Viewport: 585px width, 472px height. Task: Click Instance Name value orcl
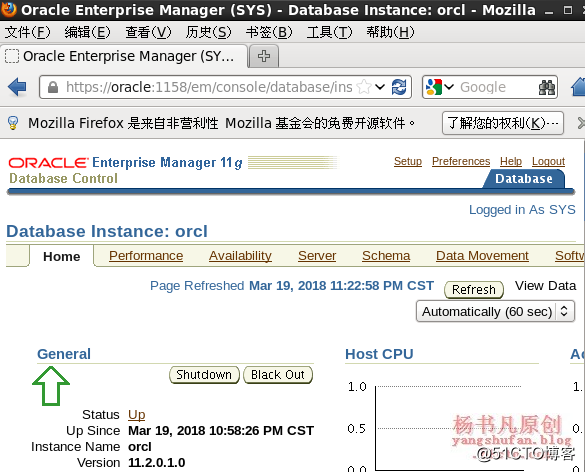(x=140, y=447)
